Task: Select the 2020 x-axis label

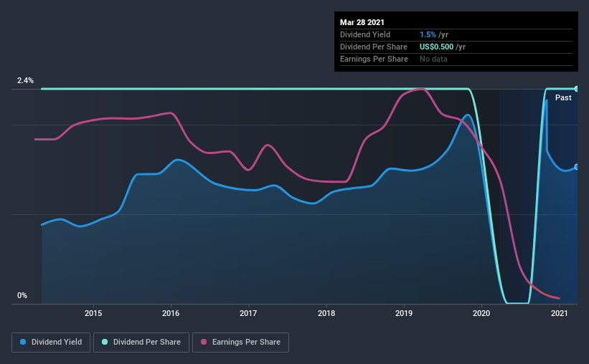Action: point(481,313)
